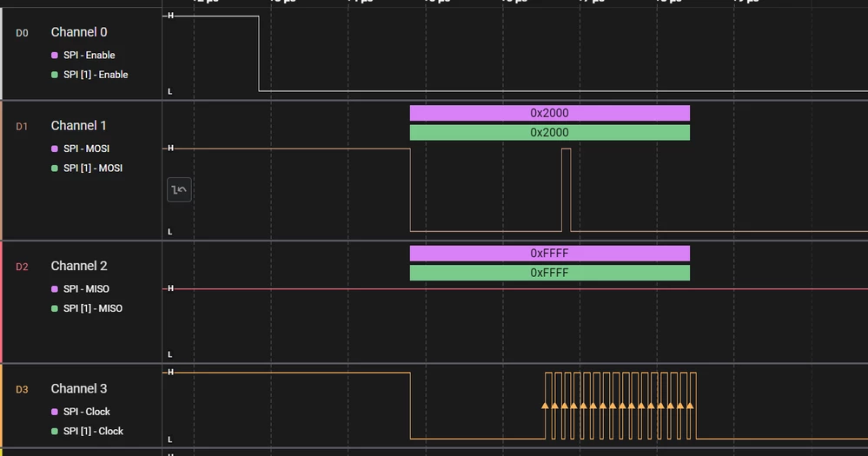The height and width of the screenshot is (456, 868).
Task: Click the SPI - Clock analyzer label
Action: click(x=87, y=412)
